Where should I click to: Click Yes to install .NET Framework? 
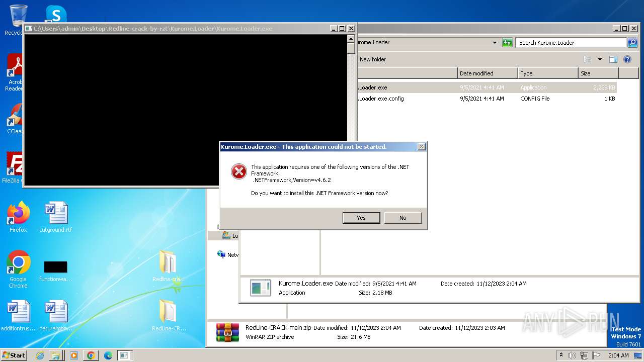pos(361,218)
